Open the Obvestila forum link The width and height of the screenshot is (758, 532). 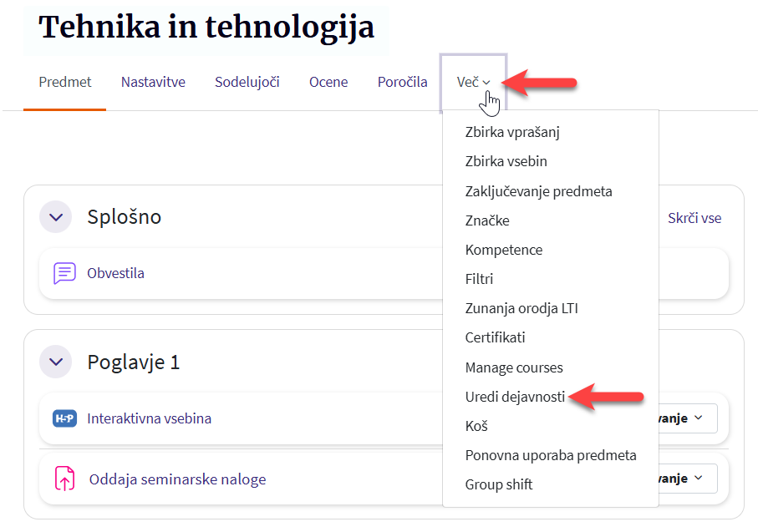click(x=115, y=273)
